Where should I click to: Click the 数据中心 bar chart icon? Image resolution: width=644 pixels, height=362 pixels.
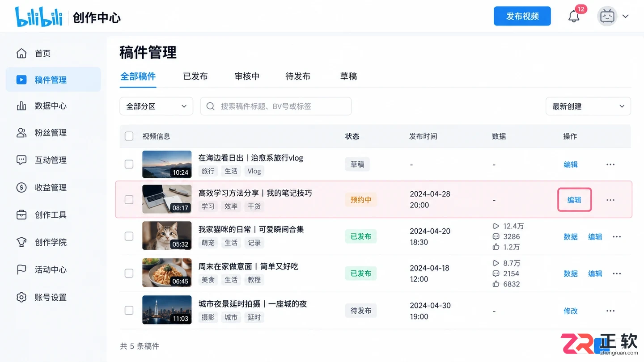click(21, 106)
